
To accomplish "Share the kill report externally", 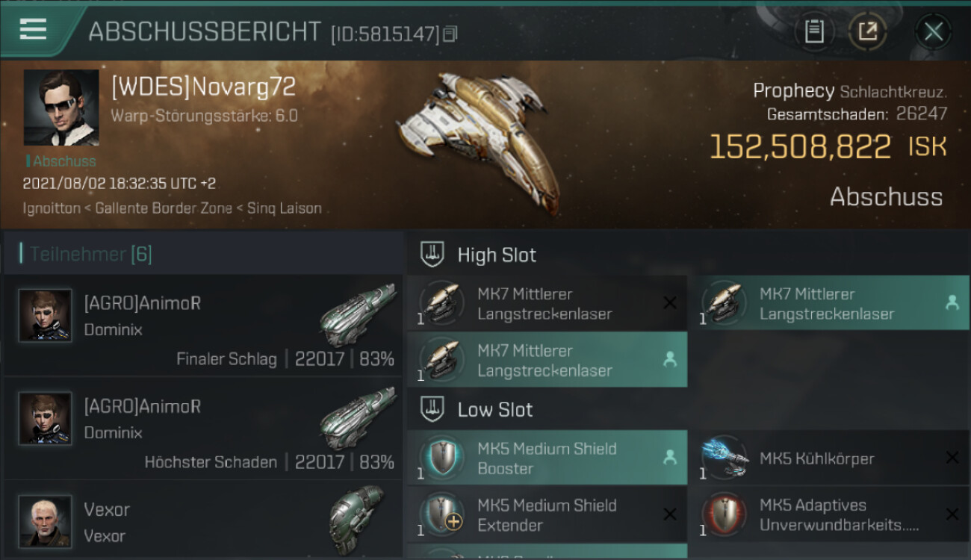I will (867, 31).
